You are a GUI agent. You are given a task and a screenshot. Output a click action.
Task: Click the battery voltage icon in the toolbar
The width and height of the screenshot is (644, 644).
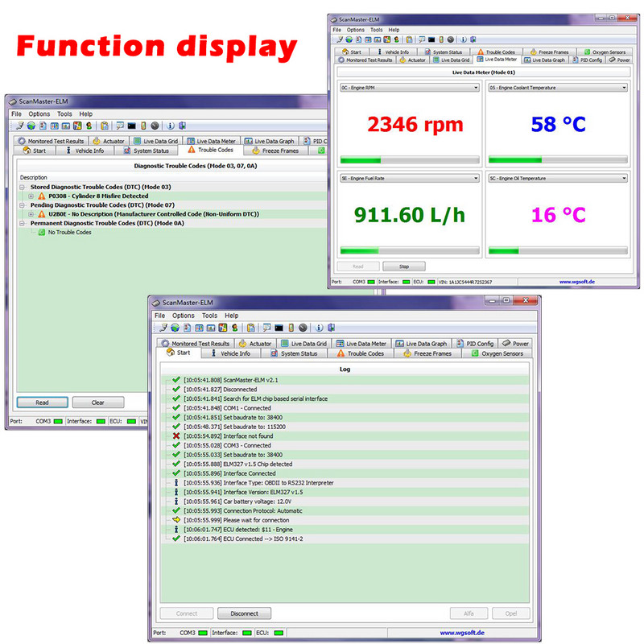coord(290,328)
